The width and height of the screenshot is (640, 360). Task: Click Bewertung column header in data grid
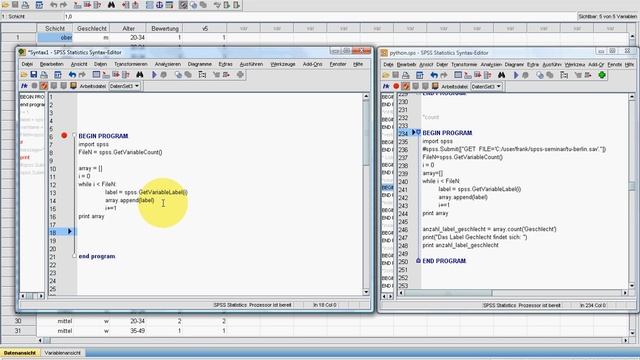pos(165,28)
